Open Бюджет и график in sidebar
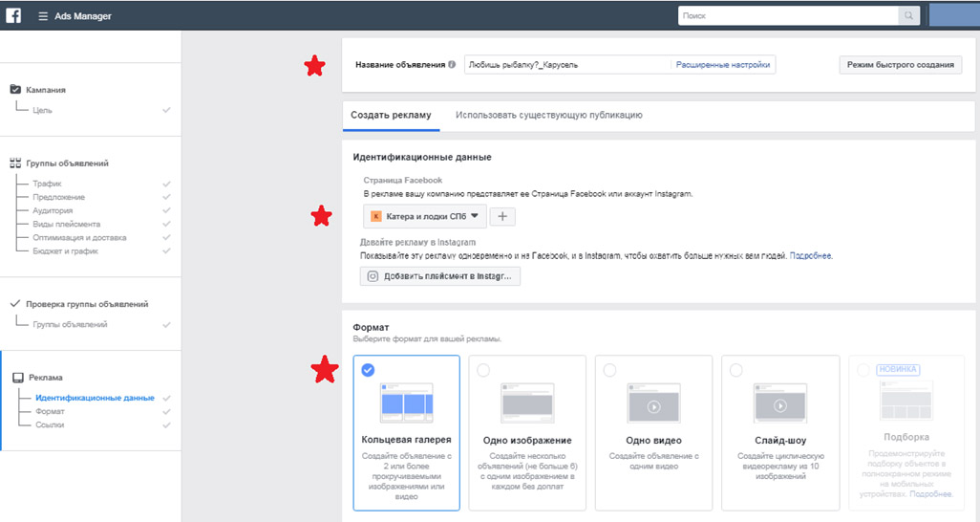Screen dimensions: 980x522 (66, 251)
